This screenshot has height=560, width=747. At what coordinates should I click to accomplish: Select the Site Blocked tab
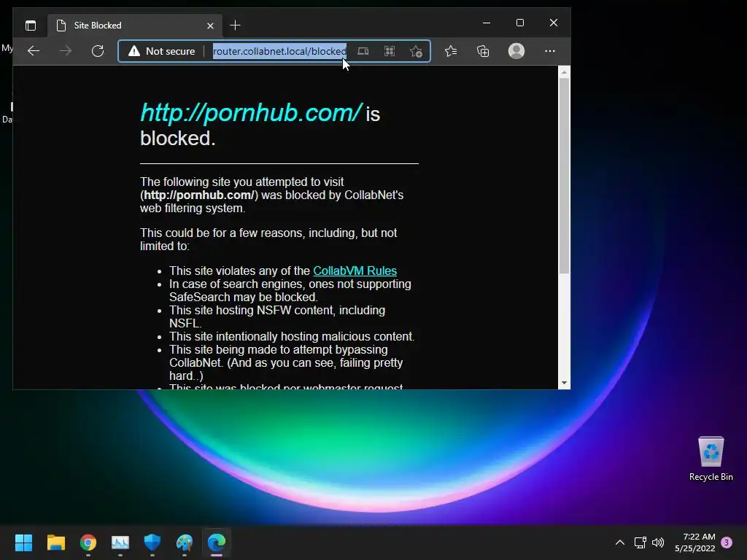coord(135,26)
